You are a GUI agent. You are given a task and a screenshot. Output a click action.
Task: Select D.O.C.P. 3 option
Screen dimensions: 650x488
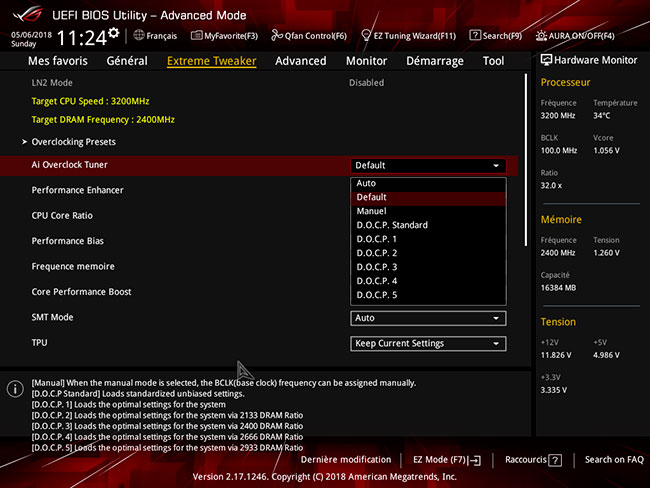428,267
